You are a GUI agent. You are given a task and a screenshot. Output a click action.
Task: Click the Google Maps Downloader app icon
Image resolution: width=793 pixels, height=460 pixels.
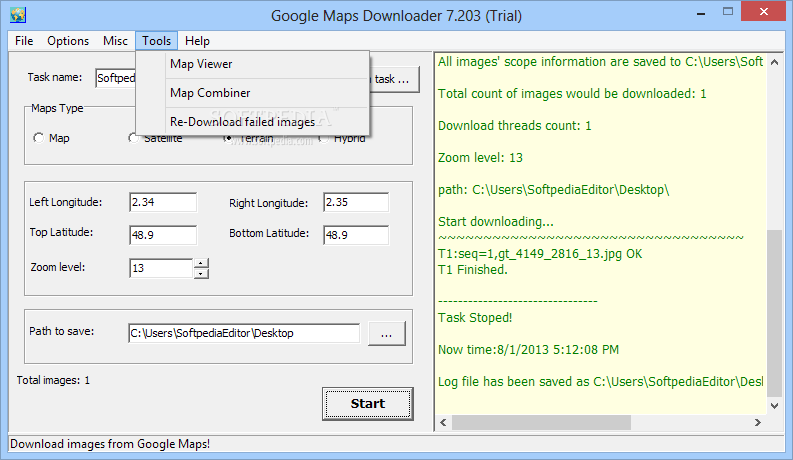click(x=18, y=15)
